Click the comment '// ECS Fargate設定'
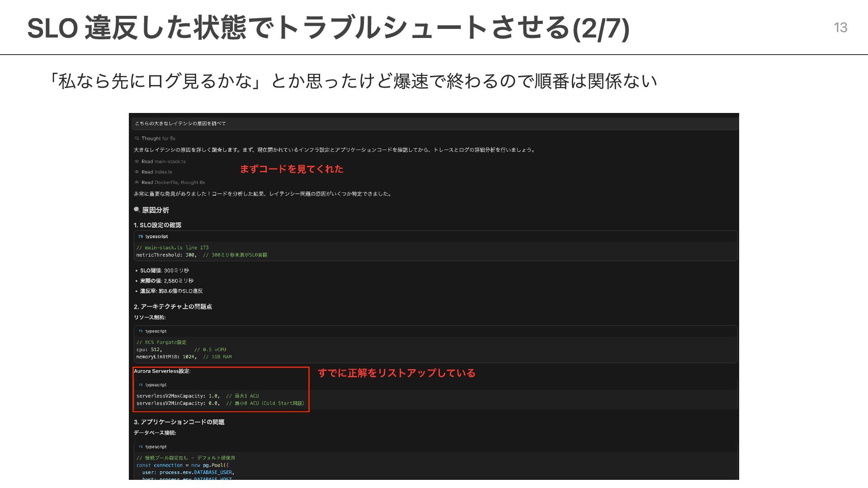868x488 pixels. [161, 343]
